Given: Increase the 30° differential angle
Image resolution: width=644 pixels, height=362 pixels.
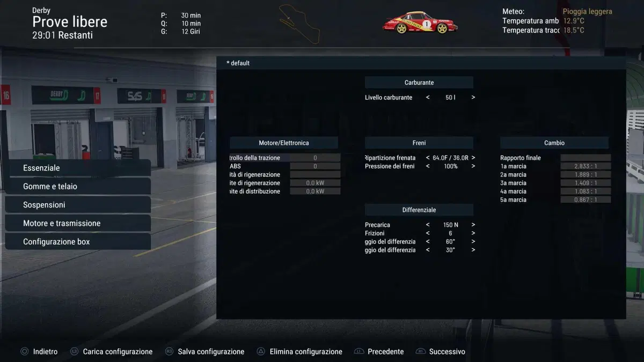Looking at the screenshot, I should [473, 250].
